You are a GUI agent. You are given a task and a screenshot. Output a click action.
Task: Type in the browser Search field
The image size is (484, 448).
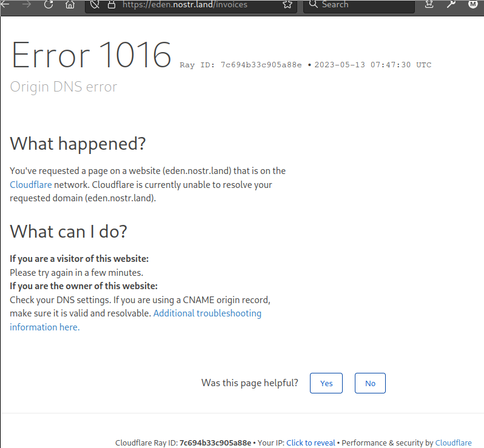coord(364,4)
